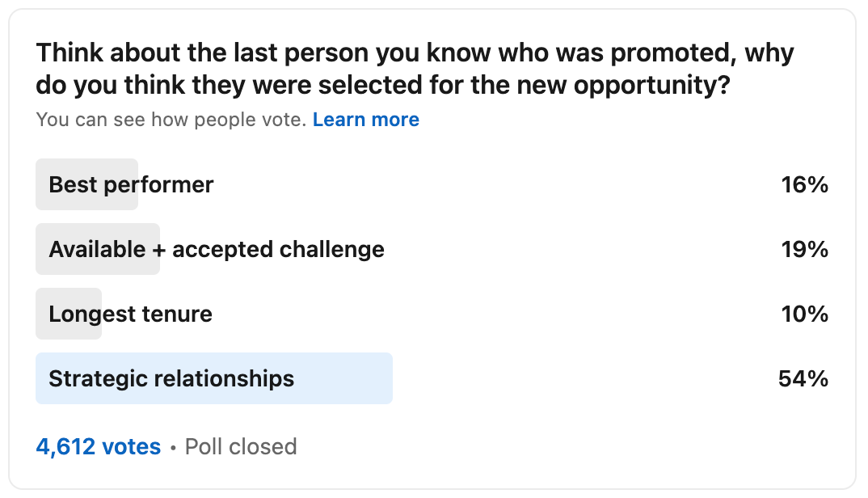The width and height of the screenshot is (868, 498).
Task: Click the gray Best performer result bar
Action: pos(87,184)
